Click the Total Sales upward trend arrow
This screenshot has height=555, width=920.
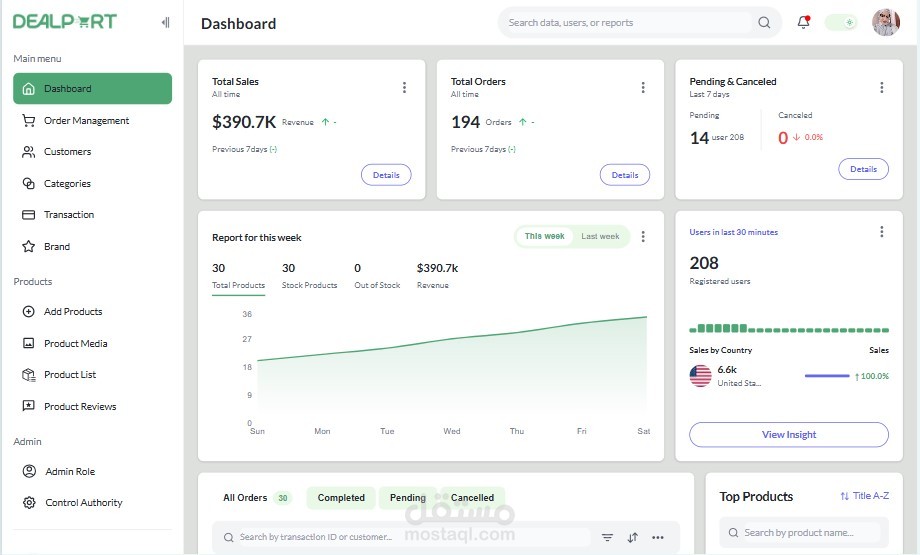pos(325,122)
